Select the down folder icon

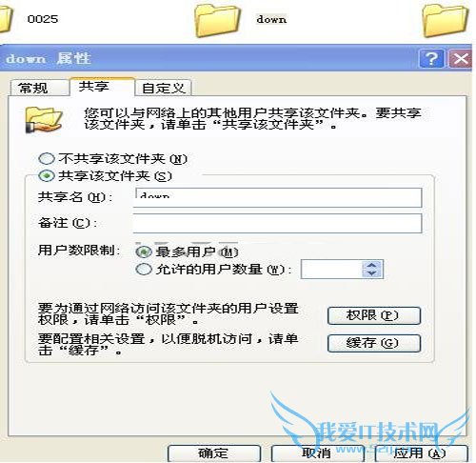pyautogui.click(x=217, y=20)
